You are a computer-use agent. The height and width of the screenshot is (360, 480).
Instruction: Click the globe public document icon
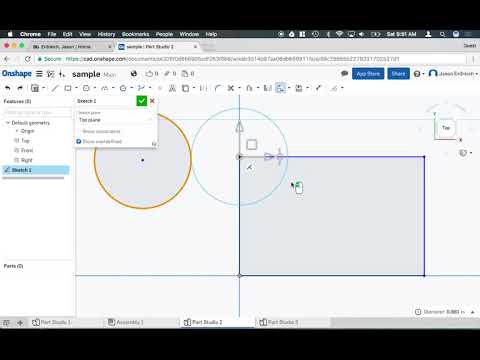coord(134,74)
